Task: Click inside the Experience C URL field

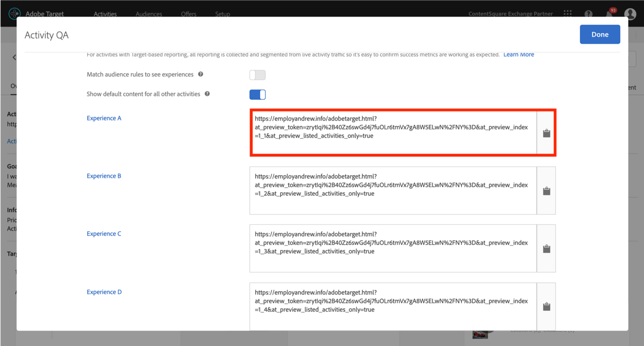Action: pyautogui.click(x=393, y=249)
